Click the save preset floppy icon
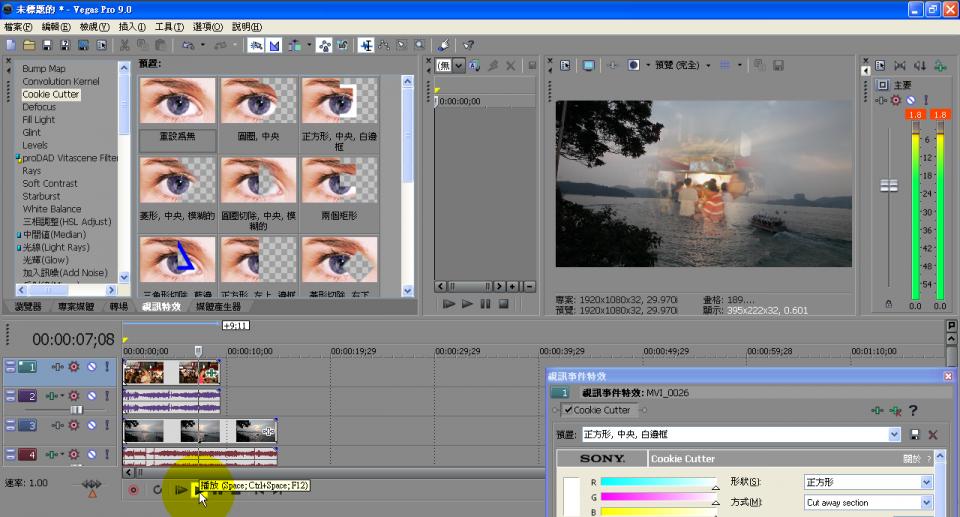 (915, 435)
